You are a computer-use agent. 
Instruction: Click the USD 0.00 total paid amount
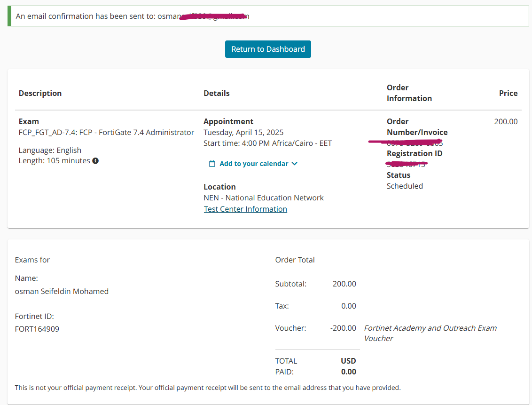[348, 372]
